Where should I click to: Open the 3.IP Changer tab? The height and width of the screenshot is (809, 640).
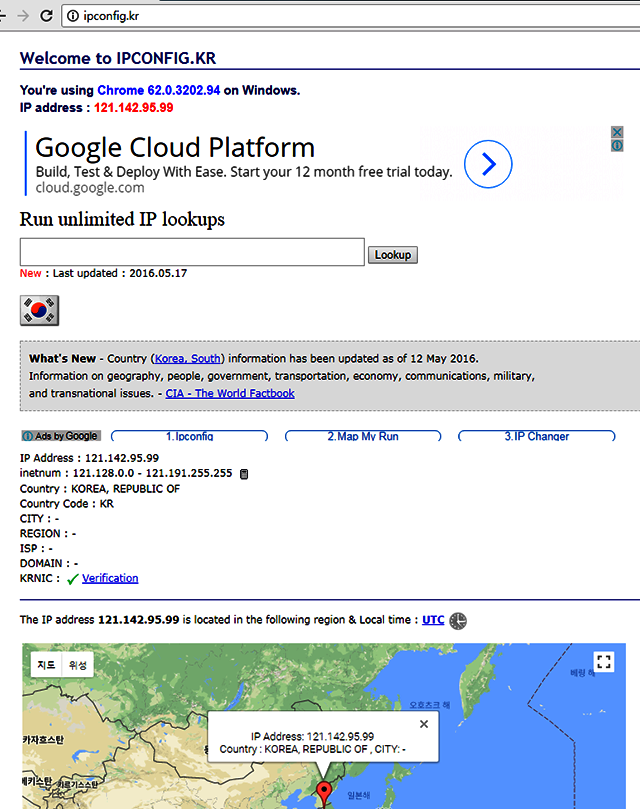point(536,436)
